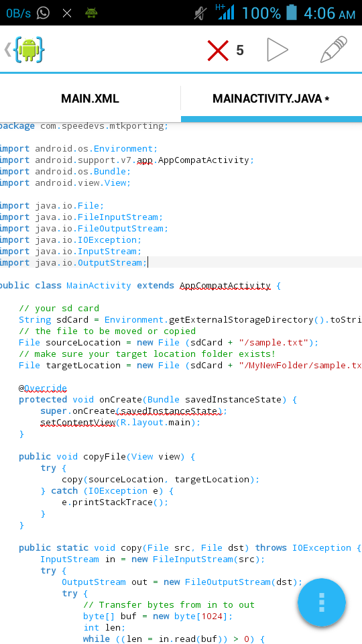362x644 pixels.
Task: Open the blue floating three-dot menu
Action: (x=322, y=602)
